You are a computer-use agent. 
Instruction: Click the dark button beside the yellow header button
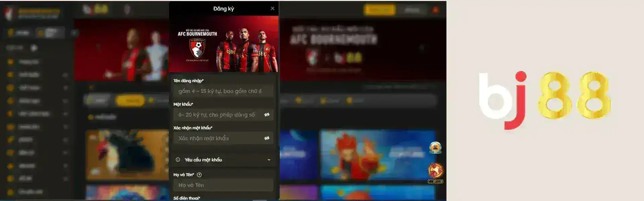pyautogui.click(x=412, y=10)
